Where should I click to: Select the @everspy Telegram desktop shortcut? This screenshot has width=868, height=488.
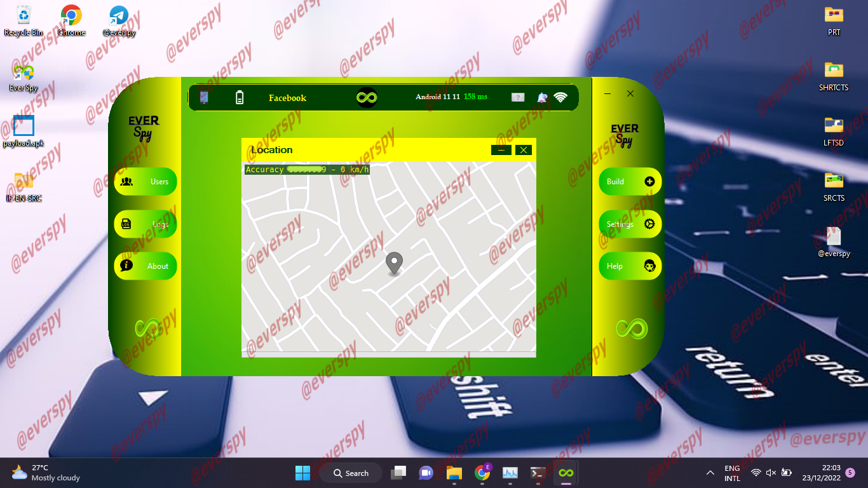[119, 20]
